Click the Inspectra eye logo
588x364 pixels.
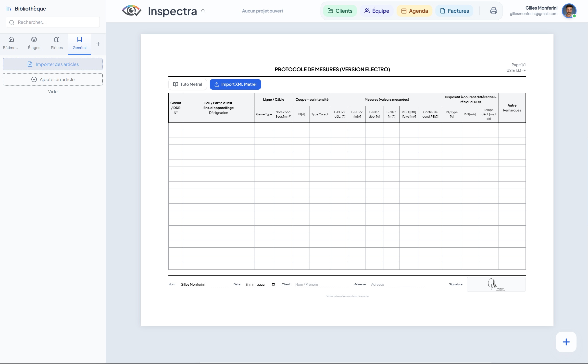click(132, 11)
